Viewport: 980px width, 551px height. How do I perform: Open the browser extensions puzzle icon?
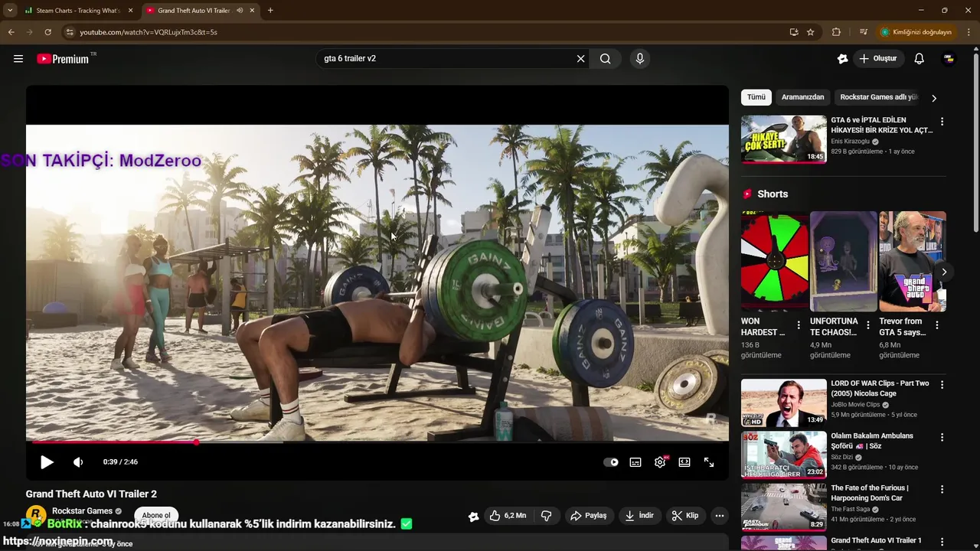[x=836, y=32]
